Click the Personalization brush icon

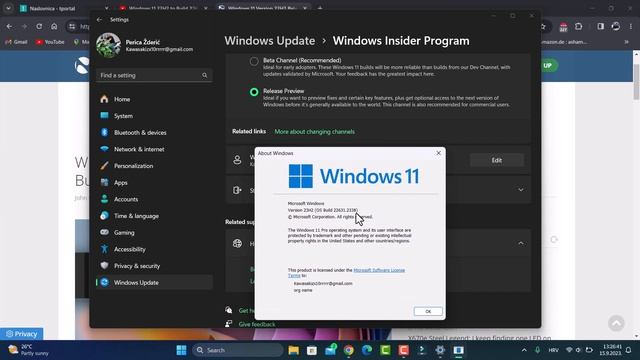click(104, 166)
